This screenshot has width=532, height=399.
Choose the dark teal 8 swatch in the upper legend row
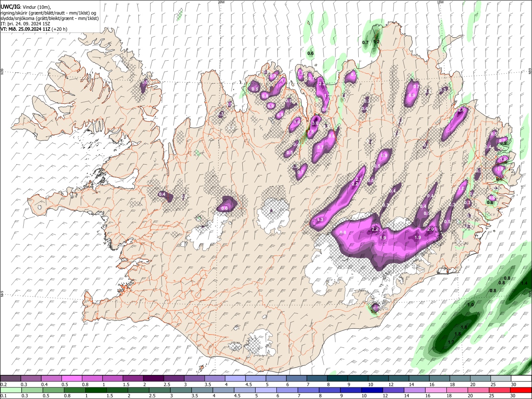[x=337, y=379]
